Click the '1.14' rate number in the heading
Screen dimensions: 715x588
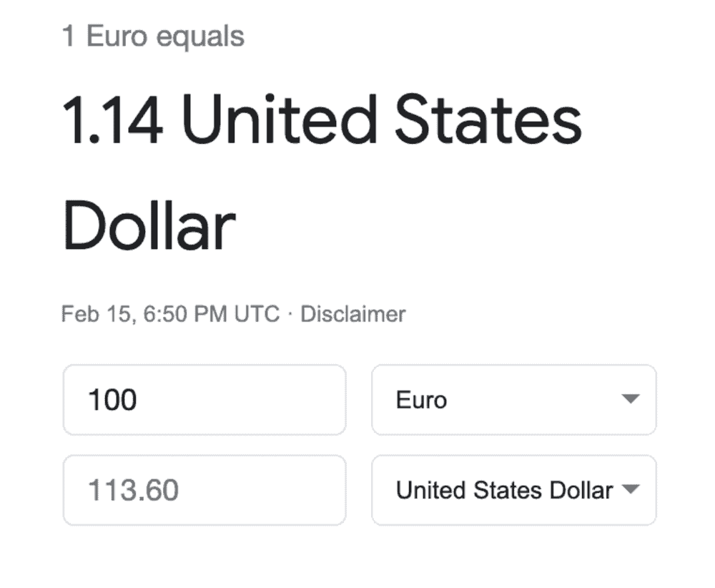(x=112, y=121)
